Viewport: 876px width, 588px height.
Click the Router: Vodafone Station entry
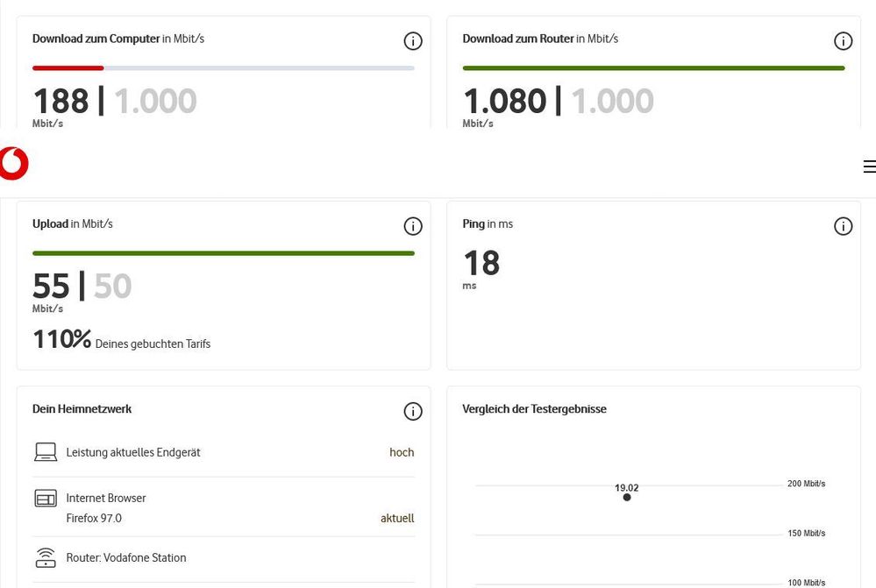click(x=126, y=557)
